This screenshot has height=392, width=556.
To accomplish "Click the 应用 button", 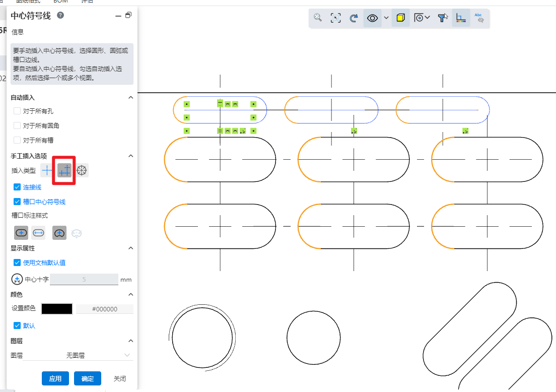I will point(55,378).
